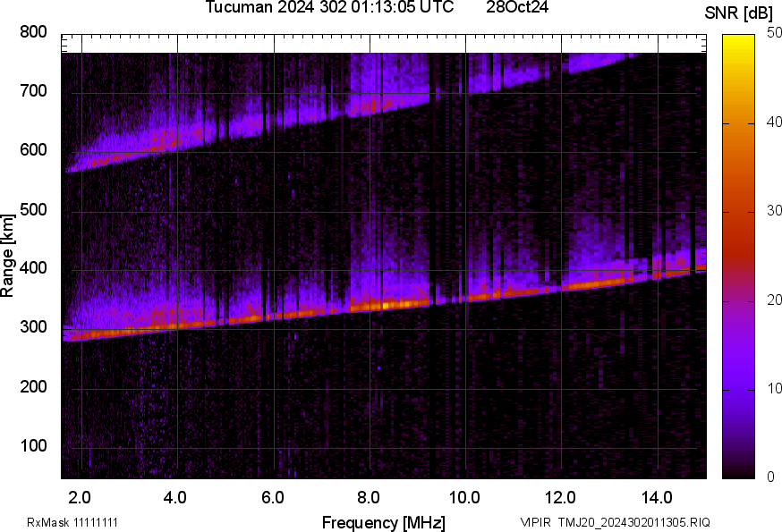
Task: Click the 'Frequency [MHz]' axis label
Action: 384,522
